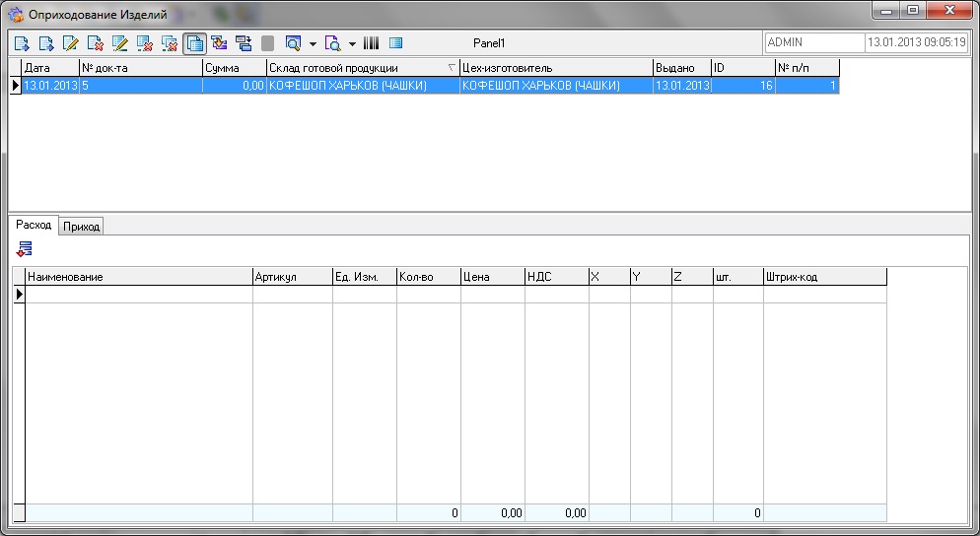Click the first new document toolbar icon
Viewport: 980px width, 536px height.
click(22, 43)
